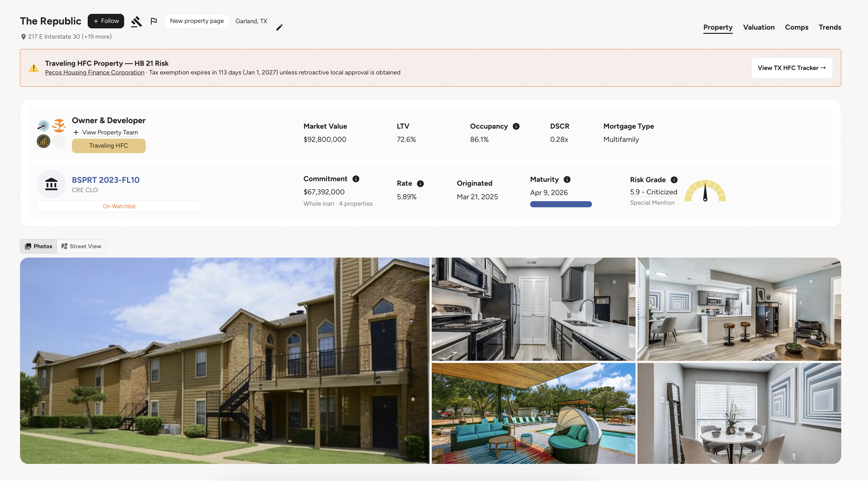
Task: Click the 5.9 - Criticized risk grade
Action: 653,192
